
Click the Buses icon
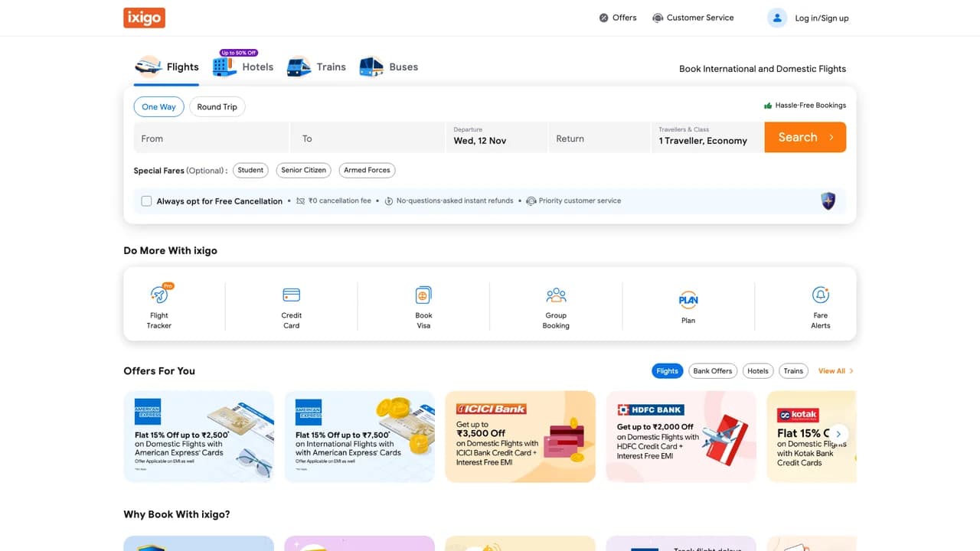pos(371,67)
